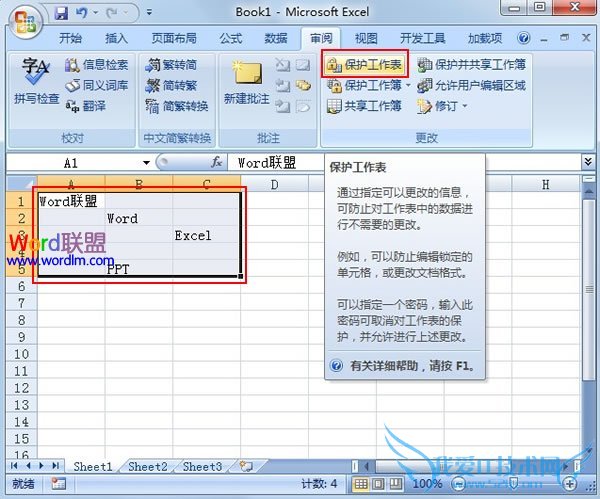Click macro record icon in status bar
This screenshot has width=600, height=499.
click(59, 484)
